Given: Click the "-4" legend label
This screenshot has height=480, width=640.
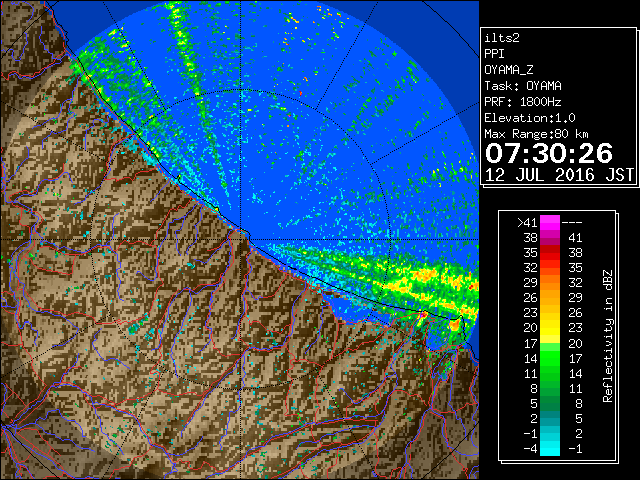Looking at the screenshot, I should [530, 449].
